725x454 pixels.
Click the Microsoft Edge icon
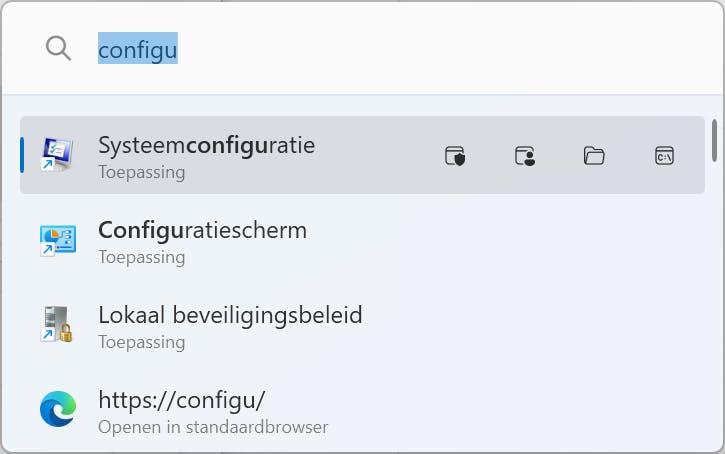coord(57,411)
